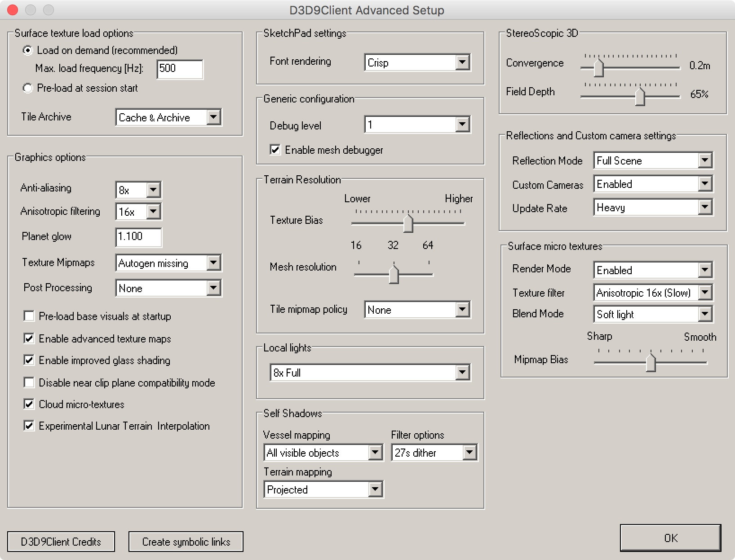Uncheck Enable improved glass shading
Viewport: 735px width, 560px height.
point(29,360)
